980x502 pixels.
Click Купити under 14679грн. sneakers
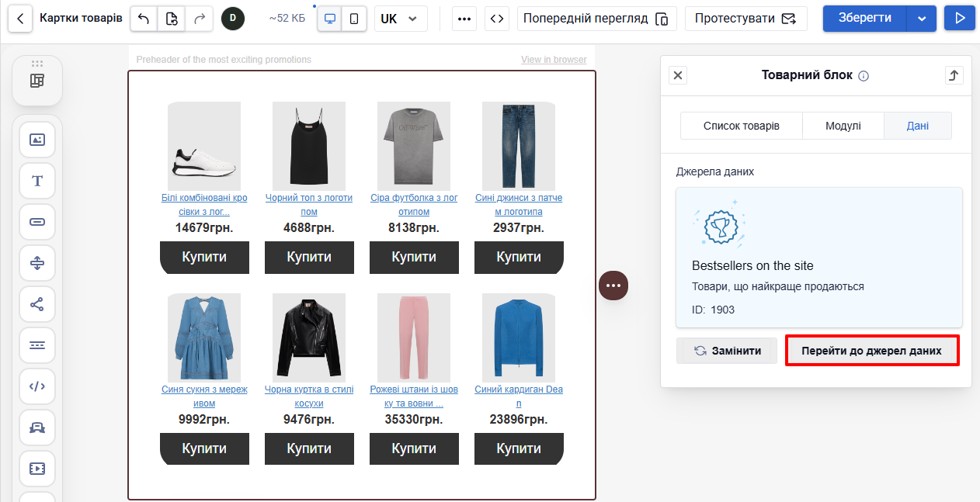click(x=204, y=257)
